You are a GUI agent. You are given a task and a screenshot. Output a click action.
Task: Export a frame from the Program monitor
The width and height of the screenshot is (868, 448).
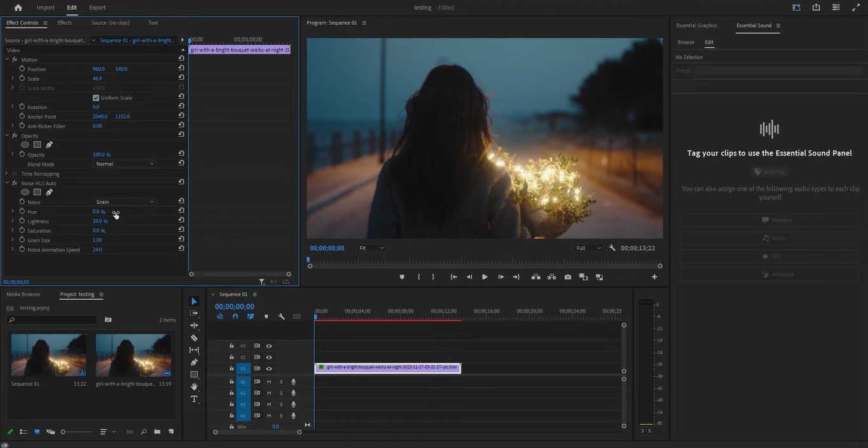pyautogui.click(x=567, y=277)
